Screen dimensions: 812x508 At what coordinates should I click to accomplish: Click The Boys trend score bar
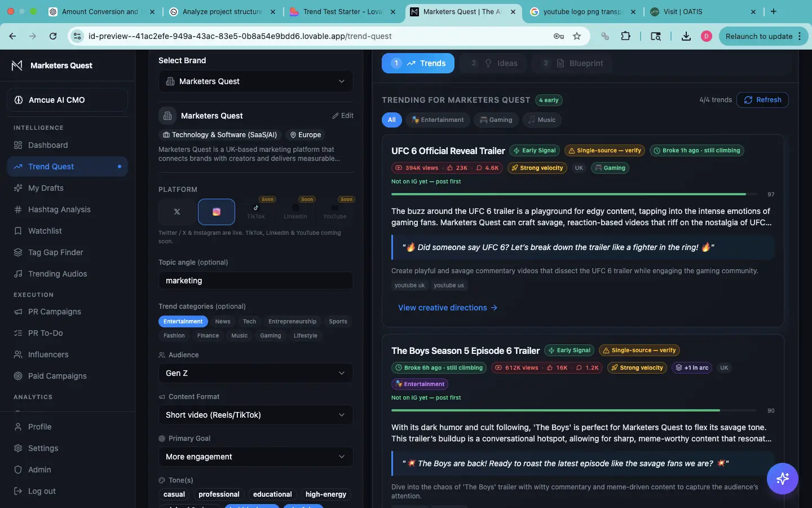pos(575,410)
